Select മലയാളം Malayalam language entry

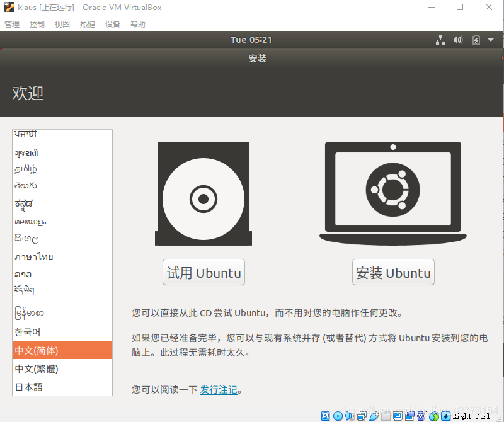coord(62,222)
